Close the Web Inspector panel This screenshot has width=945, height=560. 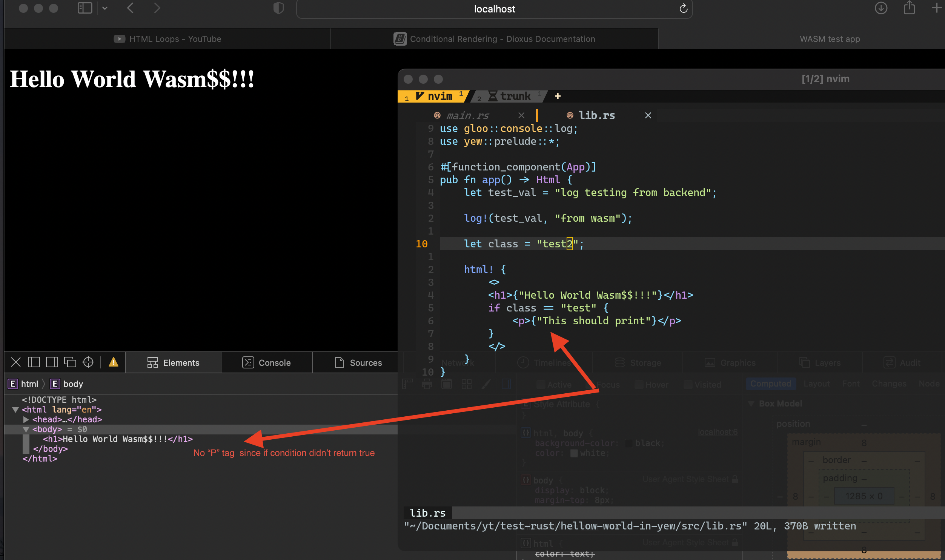coord(15,362)
